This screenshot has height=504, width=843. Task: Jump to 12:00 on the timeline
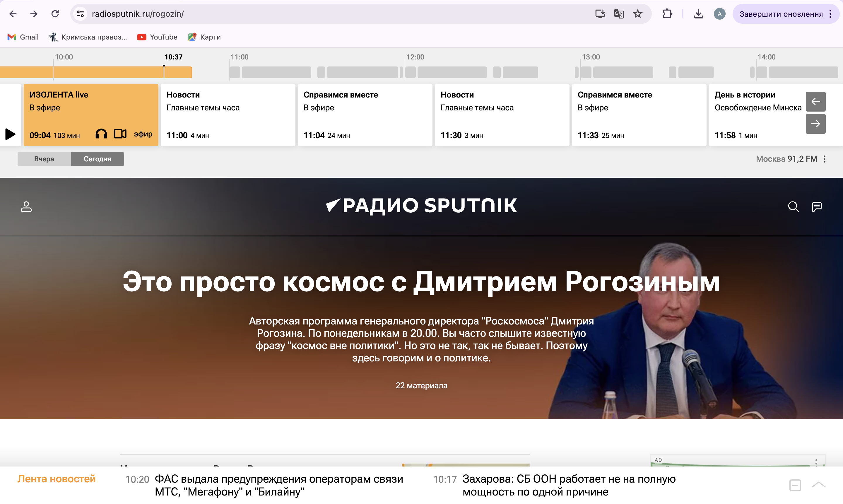pos(415,57)
